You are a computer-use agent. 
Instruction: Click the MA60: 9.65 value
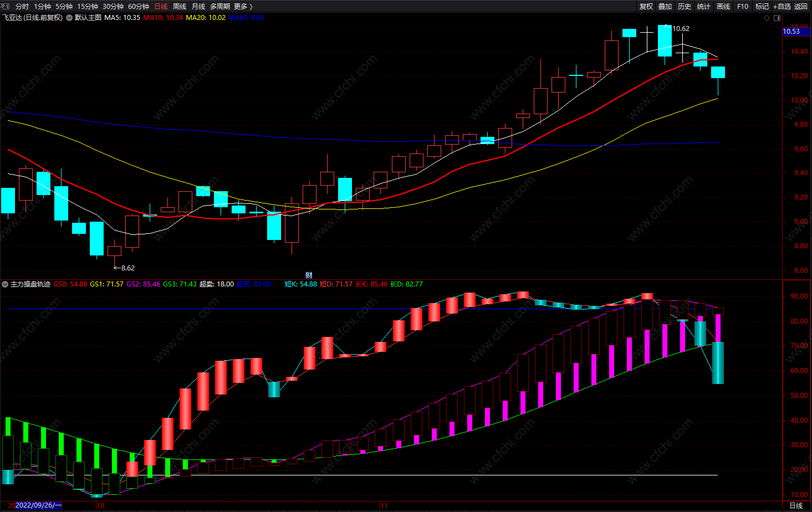coord(246,17)
